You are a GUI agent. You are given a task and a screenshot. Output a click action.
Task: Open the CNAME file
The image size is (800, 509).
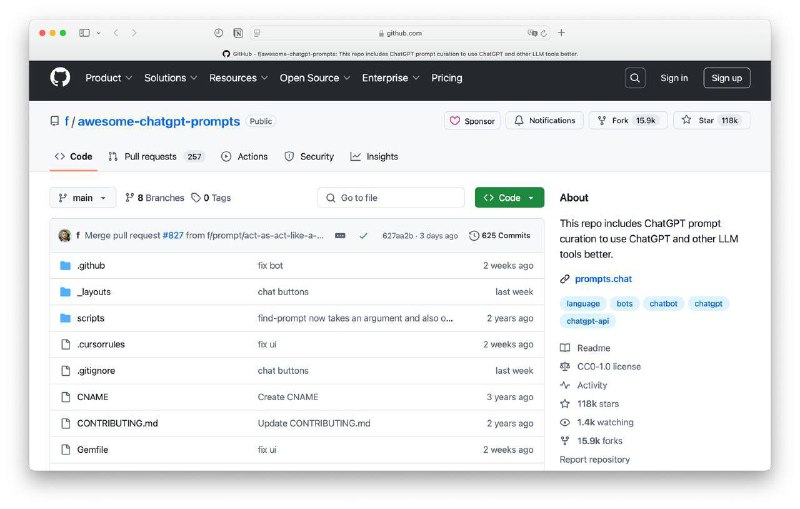92,397
